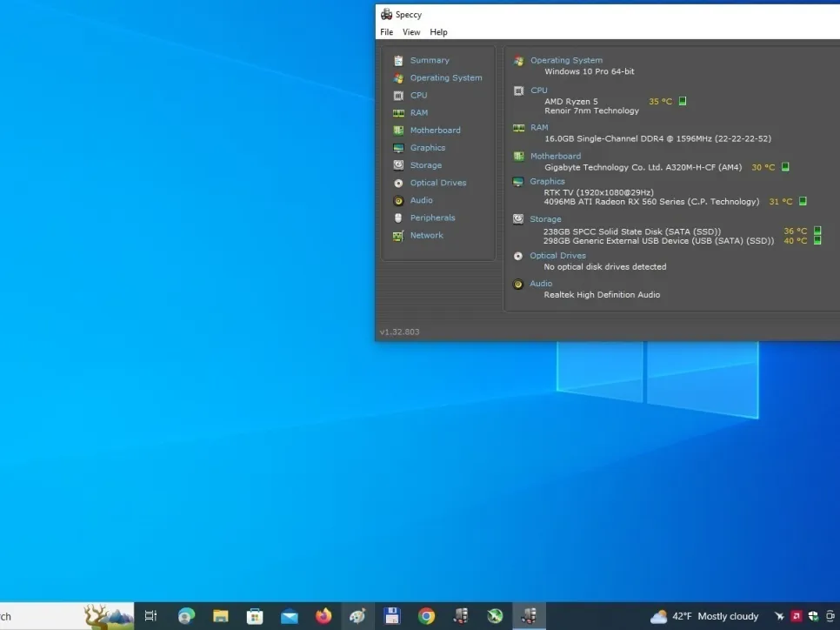840x630 pixels.
Task: Click the green indicator next to 36 °C
Action: (817, 231)
